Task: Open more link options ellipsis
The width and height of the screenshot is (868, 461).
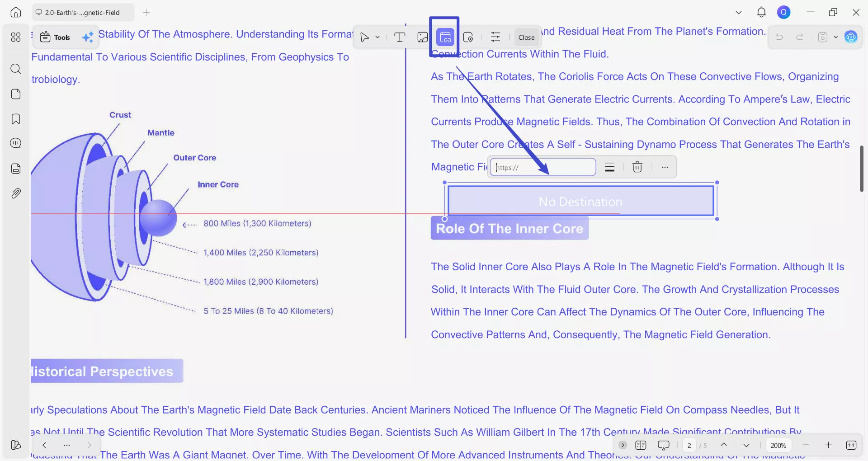Action: pos(665,167)
